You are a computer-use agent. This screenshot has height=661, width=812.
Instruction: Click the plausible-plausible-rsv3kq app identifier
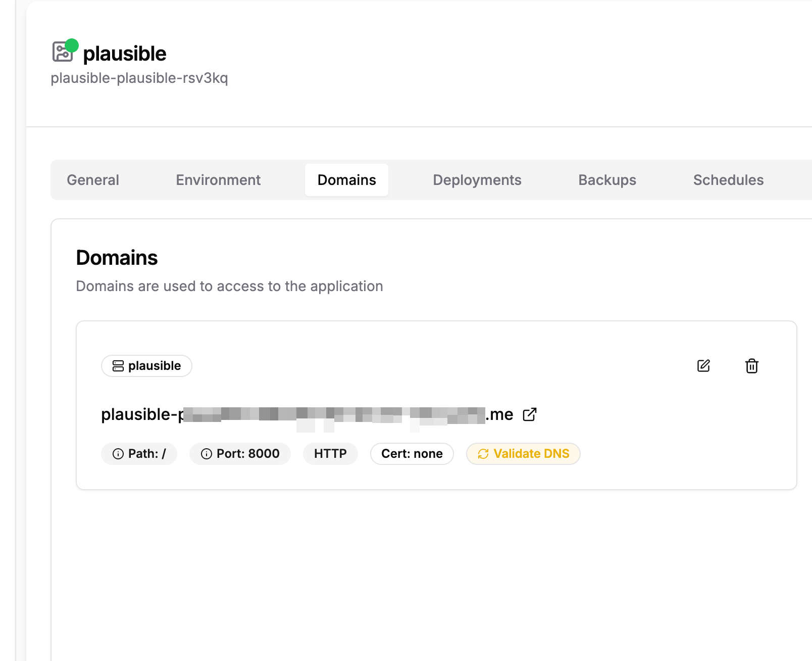tap(139, 78)
